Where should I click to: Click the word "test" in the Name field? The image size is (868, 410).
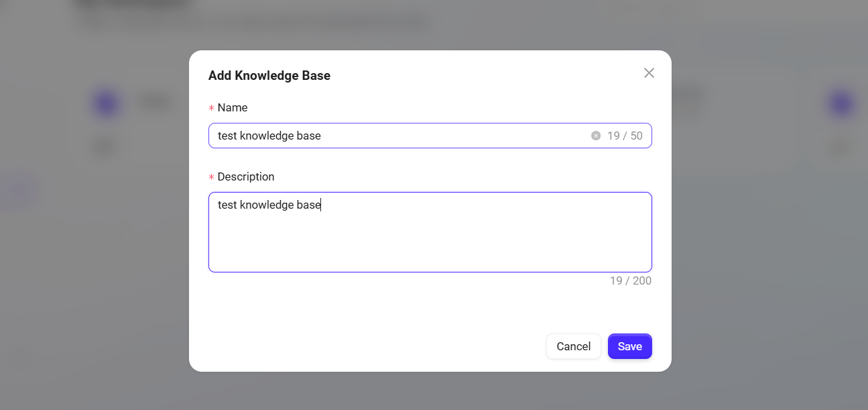pos(227,136)
